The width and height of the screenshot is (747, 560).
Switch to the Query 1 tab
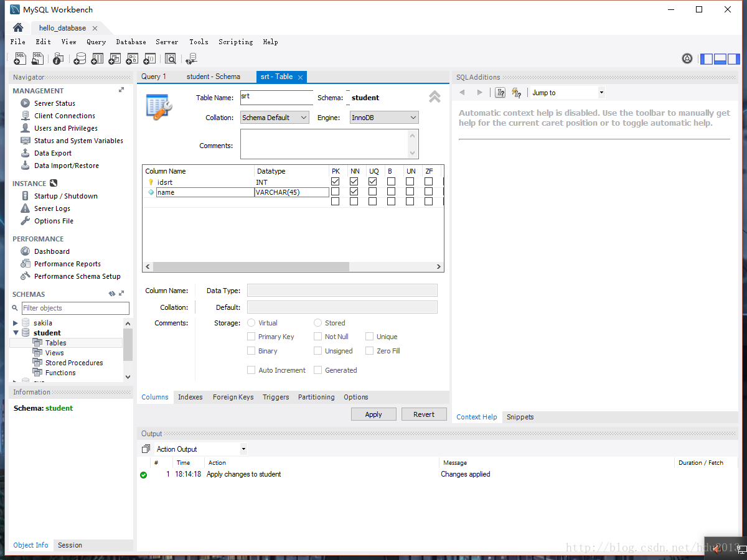(154, 77)
